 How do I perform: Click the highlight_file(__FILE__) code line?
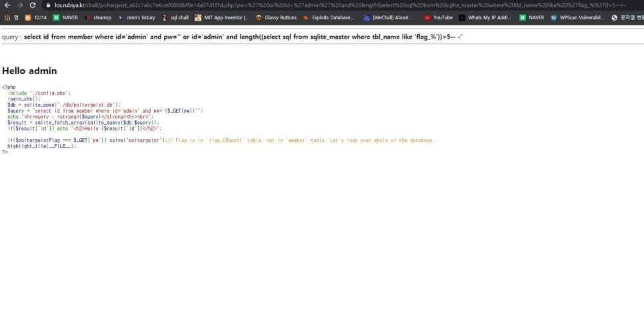pos(42,146)
